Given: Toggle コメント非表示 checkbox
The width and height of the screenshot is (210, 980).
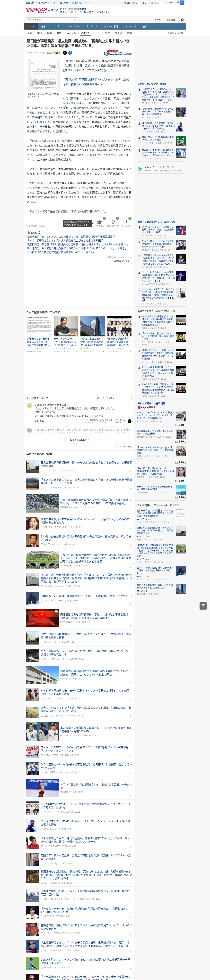Looking at the screenshot, I should pos(115,447).
